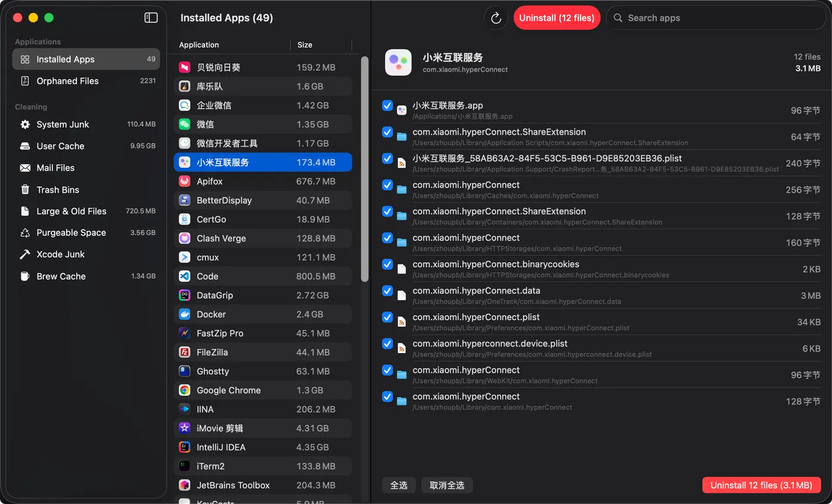This screenshot has width=832, height=504.
Task: Click the Mail Files envelope icon
Action: pyautogui.click(x=25, y=168)
